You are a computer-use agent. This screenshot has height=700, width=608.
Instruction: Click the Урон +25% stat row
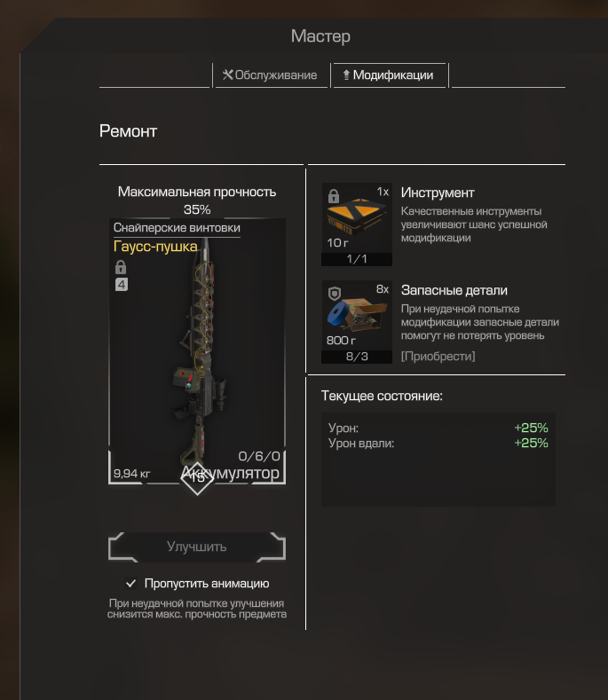coord(438,428)
